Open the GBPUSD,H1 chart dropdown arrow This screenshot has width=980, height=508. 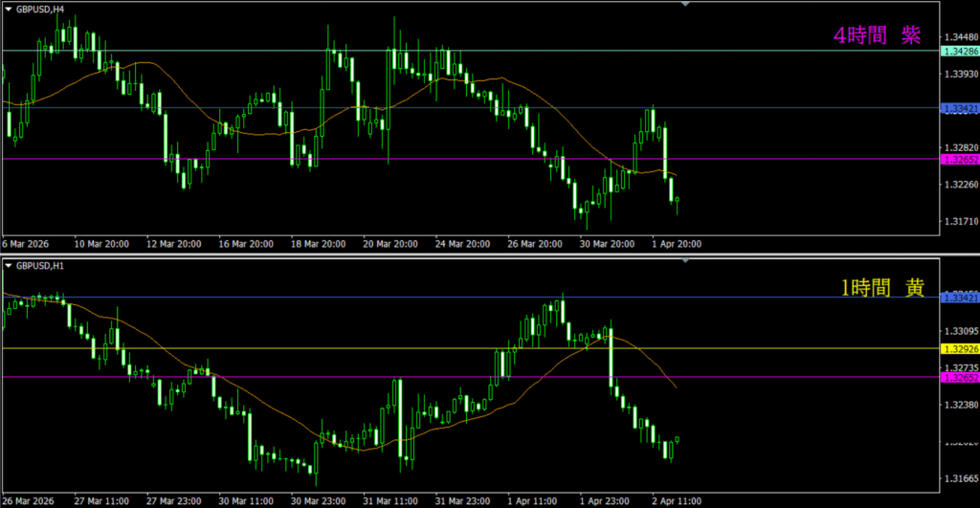click(x=9, y=264)
